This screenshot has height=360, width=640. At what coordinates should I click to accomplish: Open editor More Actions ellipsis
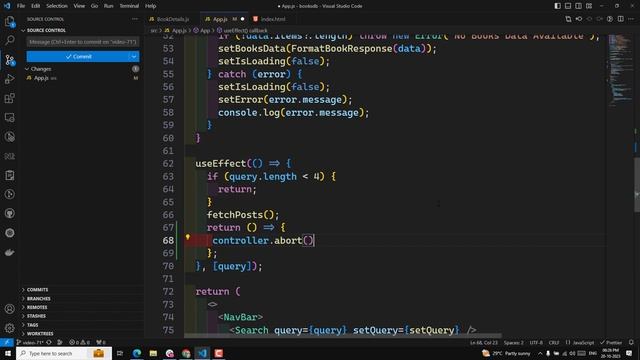pos(631,19)
